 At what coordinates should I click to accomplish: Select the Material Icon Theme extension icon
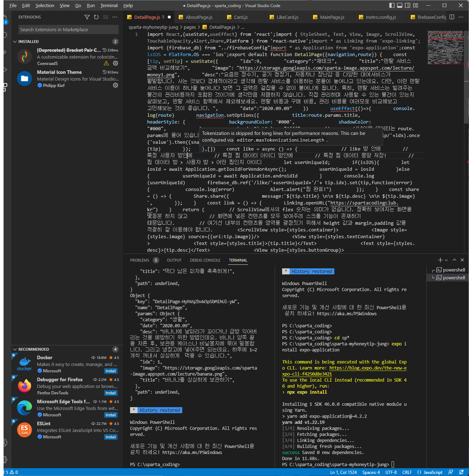coord(25,78)
